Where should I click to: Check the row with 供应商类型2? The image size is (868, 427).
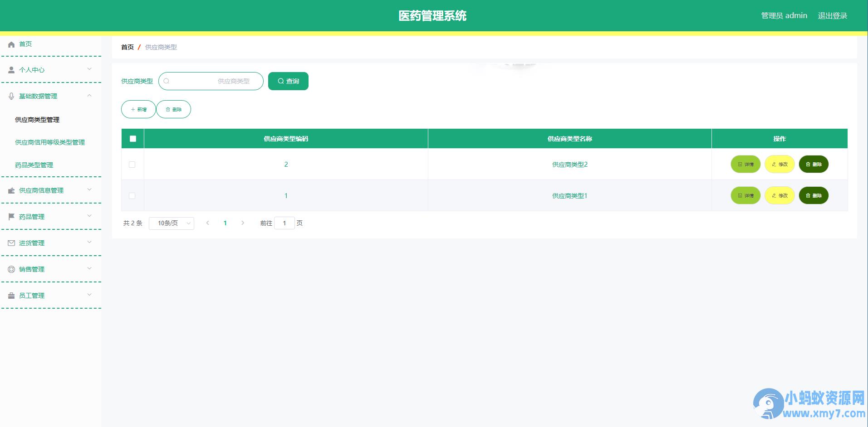tap(132, 165)
